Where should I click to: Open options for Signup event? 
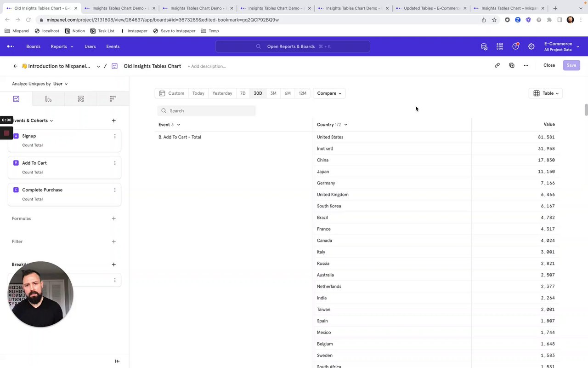point(115,136)
